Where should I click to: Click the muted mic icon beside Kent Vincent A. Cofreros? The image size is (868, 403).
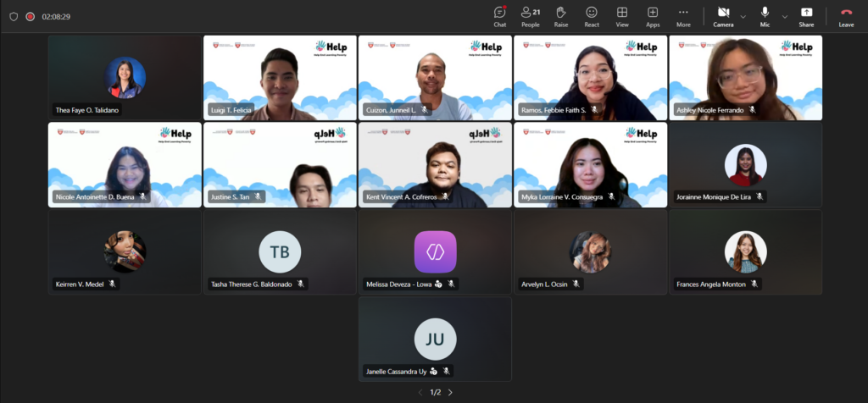point(446,196)
